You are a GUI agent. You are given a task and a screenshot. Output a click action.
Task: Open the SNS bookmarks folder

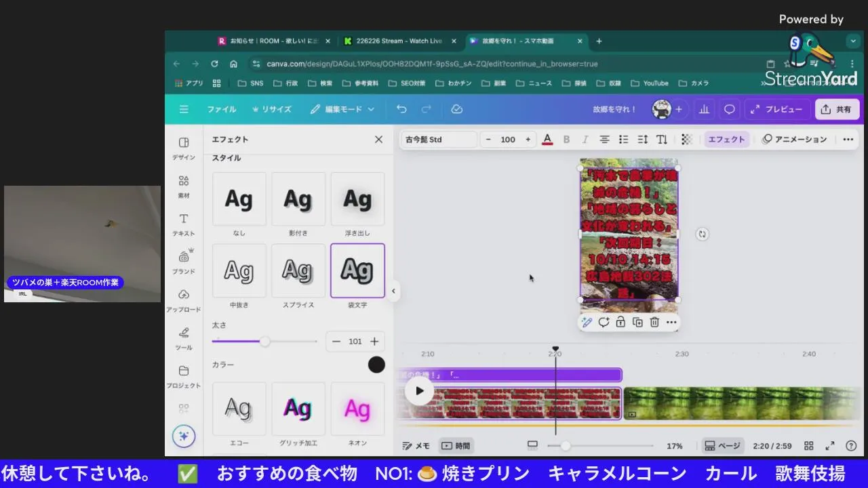click(250, 83)
